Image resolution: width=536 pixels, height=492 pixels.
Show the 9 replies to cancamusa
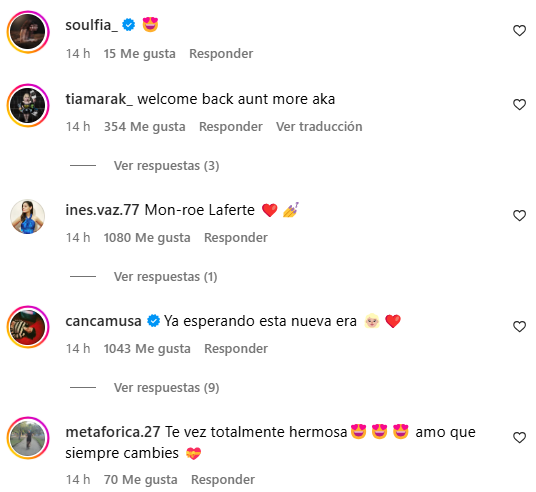pyautogui.click(x=166, y=388)
